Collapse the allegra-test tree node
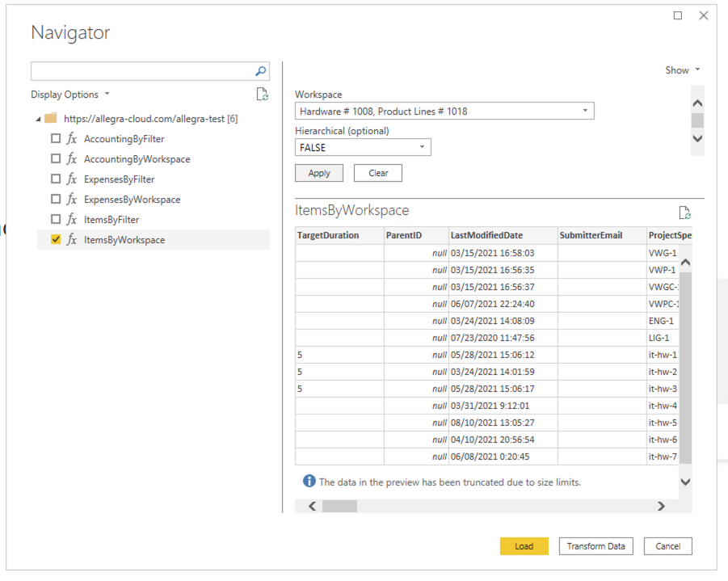Viewport: 728px width, 581px height. (39, 117)
